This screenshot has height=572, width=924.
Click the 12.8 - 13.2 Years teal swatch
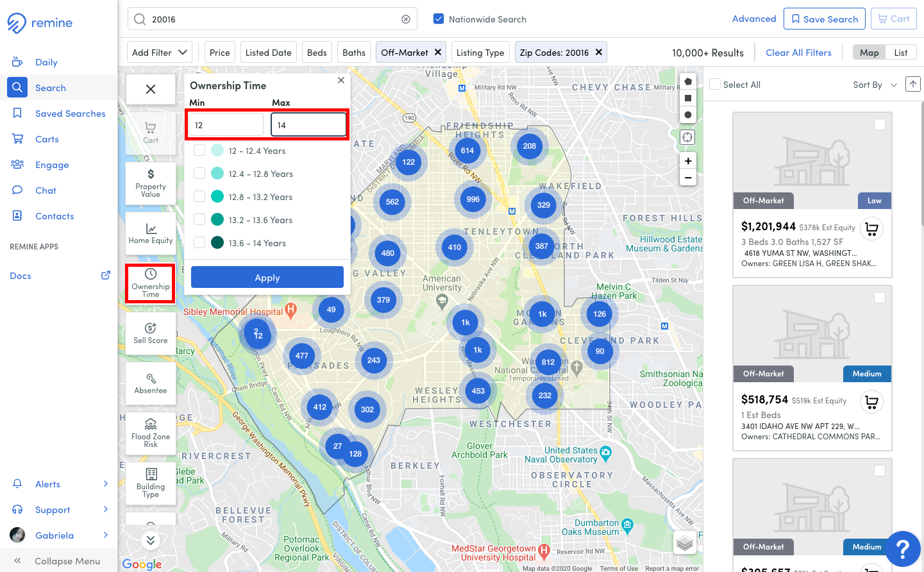click(217, 196)
